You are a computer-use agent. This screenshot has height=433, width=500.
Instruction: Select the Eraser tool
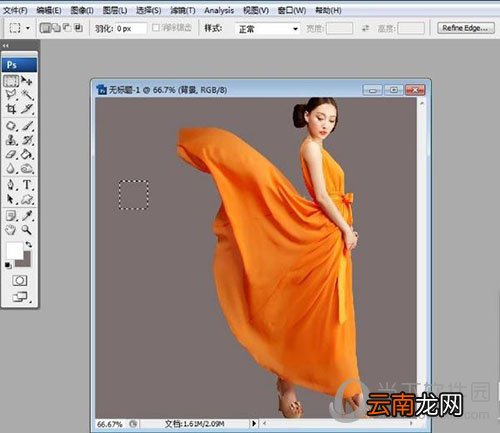pyautogui.click(x=11, y=154)
